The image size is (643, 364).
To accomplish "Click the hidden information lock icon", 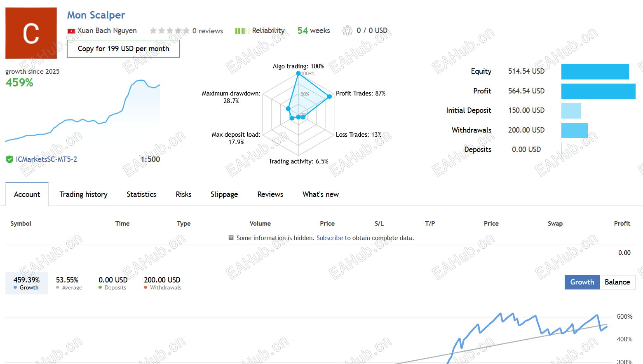I will coord(231,238).
